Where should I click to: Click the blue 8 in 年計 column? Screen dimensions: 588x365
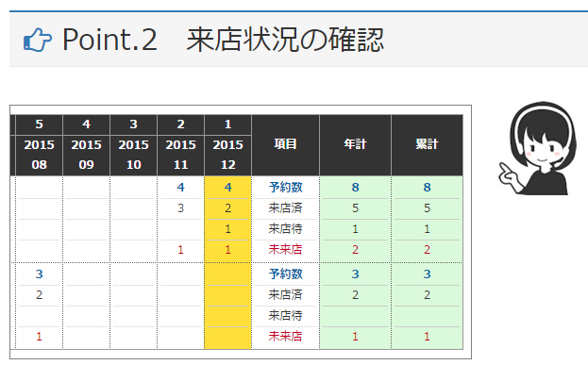355,187
